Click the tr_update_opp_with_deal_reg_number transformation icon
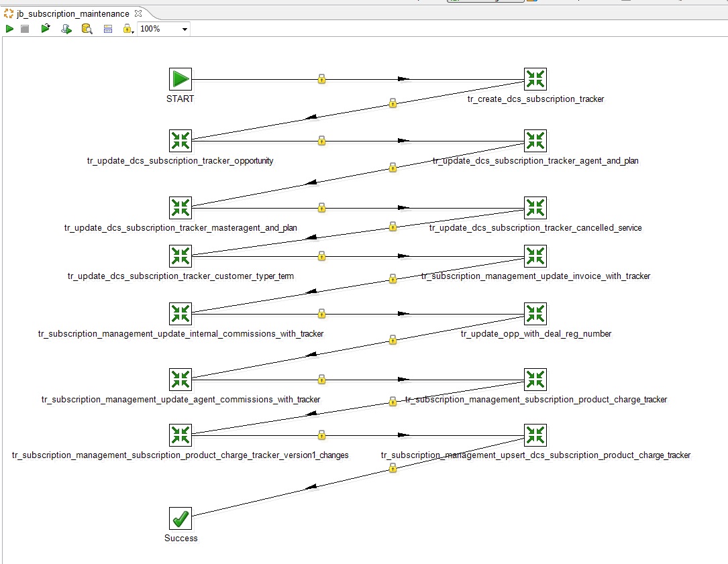Screen dimensions: 728x564 coord(535,314)
